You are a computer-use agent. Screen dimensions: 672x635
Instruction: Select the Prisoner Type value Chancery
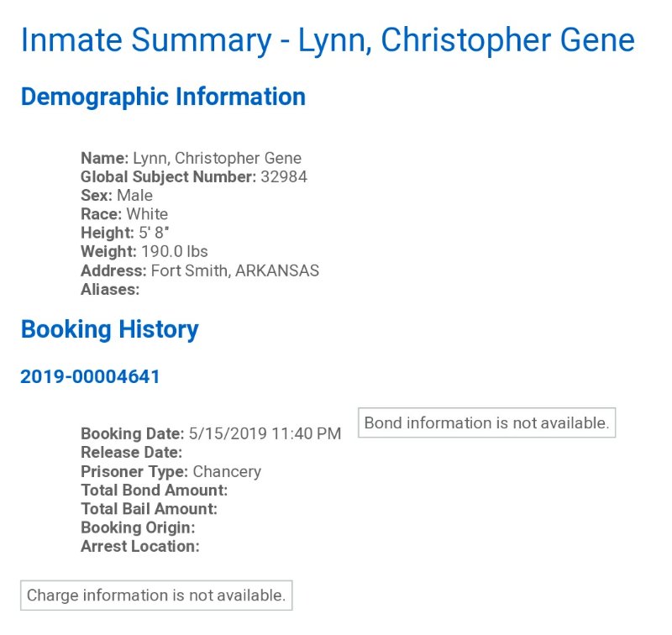(227, 471)
